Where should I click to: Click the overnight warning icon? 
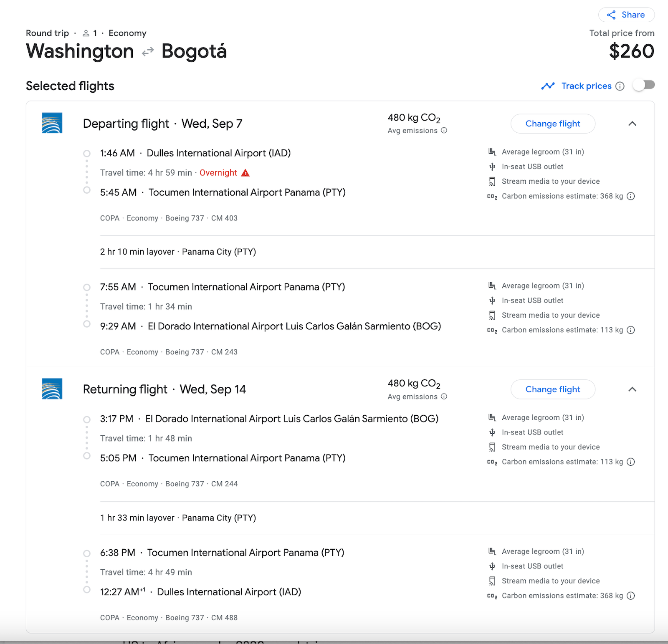coord(245,172)
